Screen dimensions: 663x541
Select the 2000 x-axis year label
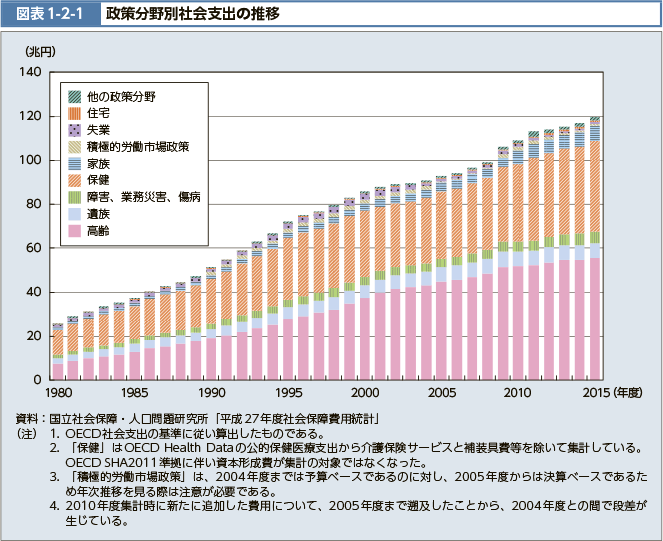365,393
